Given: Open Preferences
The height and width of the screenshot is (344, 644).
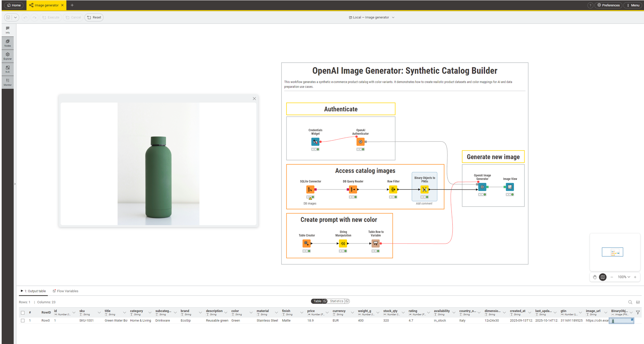Looking at the screenshot, I should (x=608, y=5).
